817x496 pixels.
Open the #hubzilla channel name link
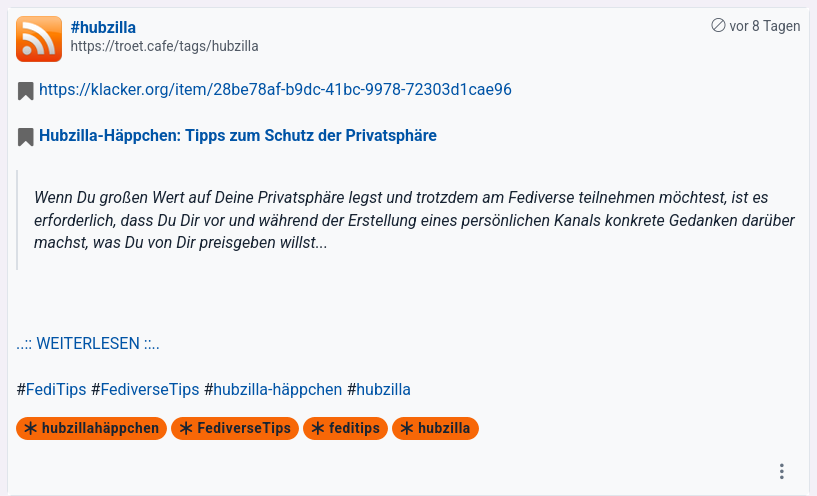point(103,27)
